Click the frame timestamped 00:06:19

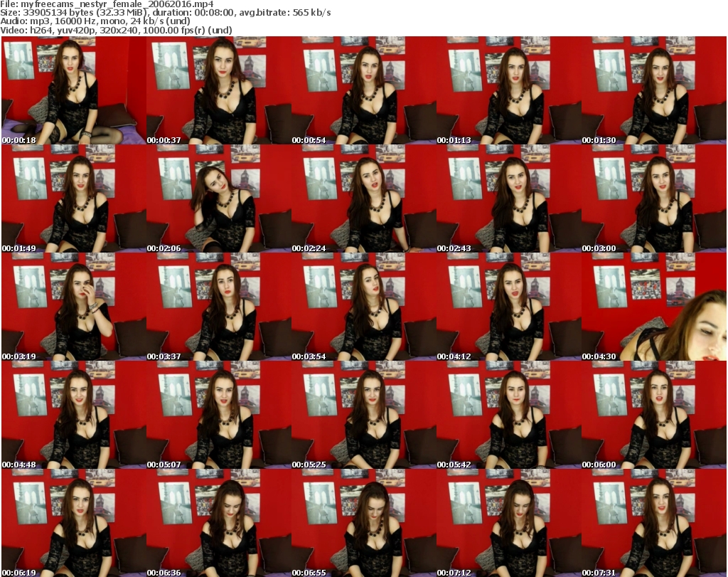point(74,523)
